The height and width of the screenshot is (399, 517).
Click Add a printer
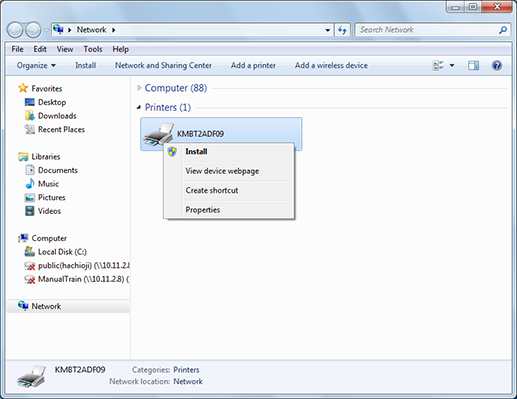[253, 66]
